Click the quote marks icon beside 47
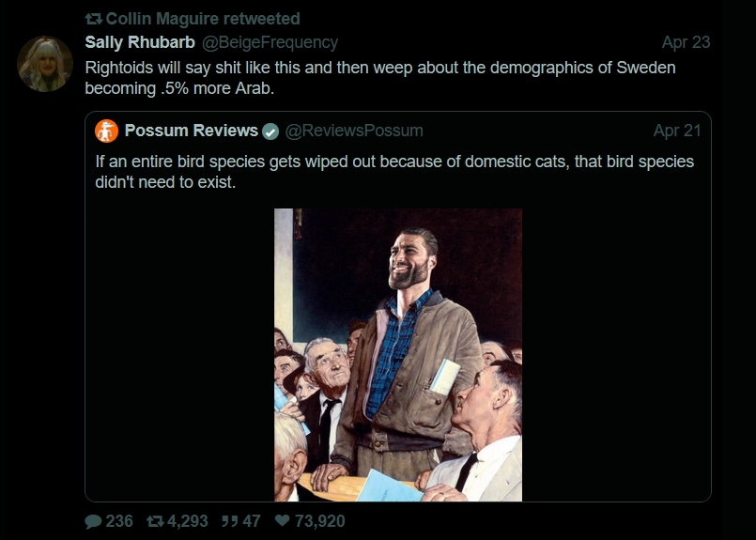756x540 pixels. (x=228, y=520)
